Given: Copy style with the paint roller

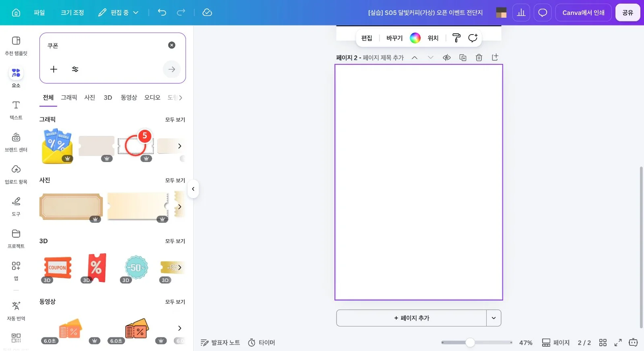Looking at the screenshot, I should coord(456,38).
